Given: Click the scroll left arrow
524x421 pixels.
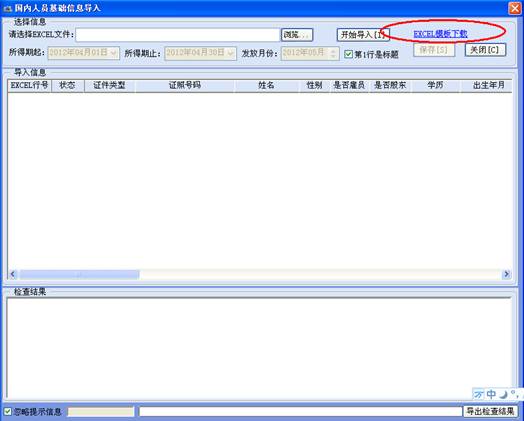Looking at the screenshot, I should (13, 274).
